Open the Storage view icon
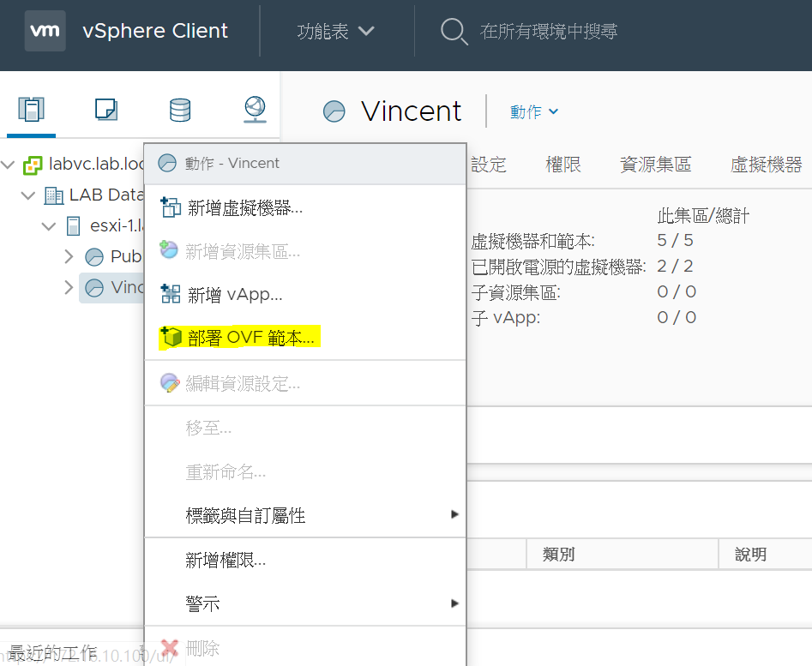Viewport: 812px width, 666px height. click(x=180, y=110)
